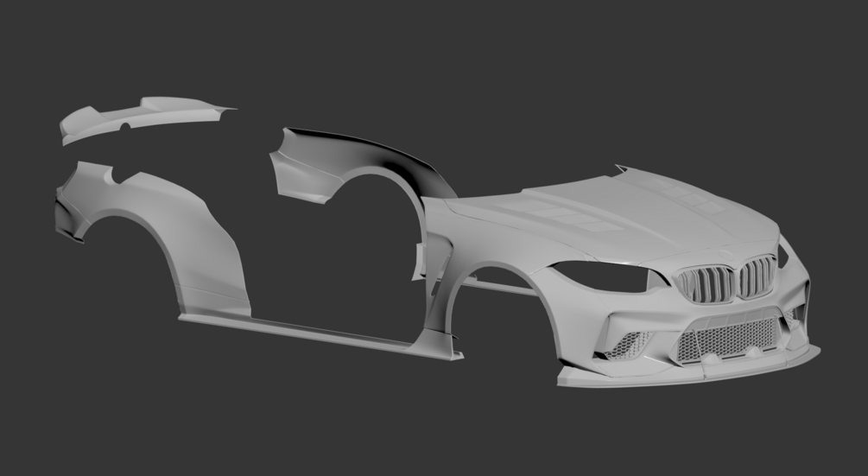This screenshot has height=476, width=868.
Task: Click the left kidney grille
Action: 706,284
